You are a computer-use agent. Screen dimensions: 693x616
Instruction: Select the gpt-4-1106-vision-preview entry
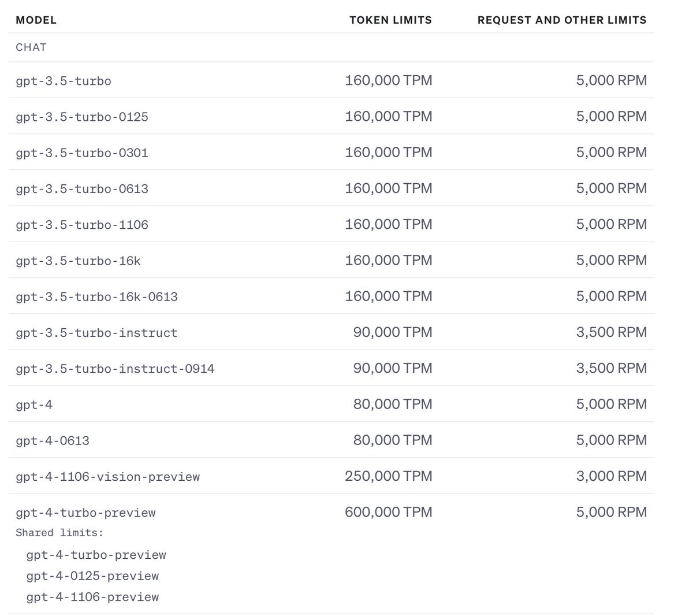tap(107, 476)
